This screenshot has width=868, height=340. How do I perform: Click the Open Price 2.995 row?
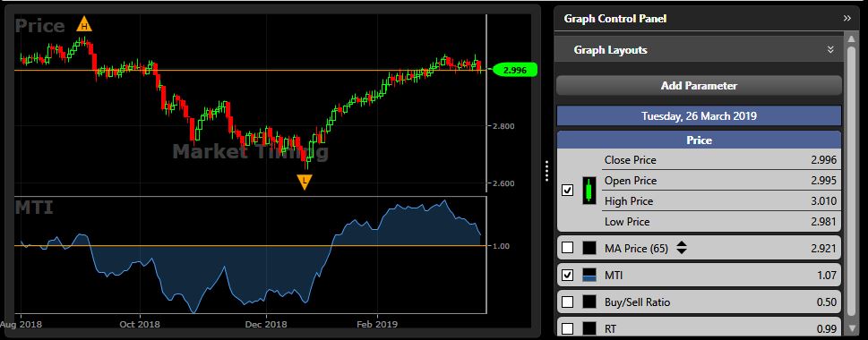coord(720,180)
